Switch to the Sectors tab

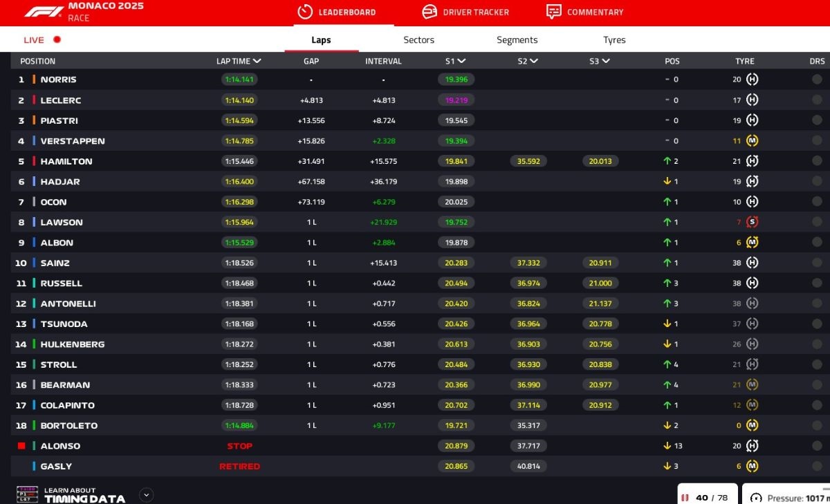coord(418,40)
